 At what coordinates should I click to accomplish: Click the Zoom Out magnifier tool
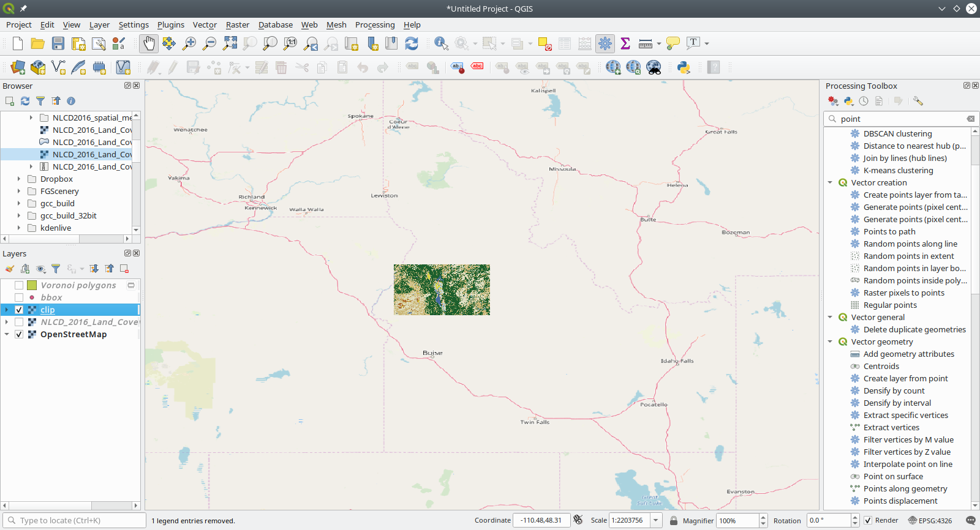209,43
